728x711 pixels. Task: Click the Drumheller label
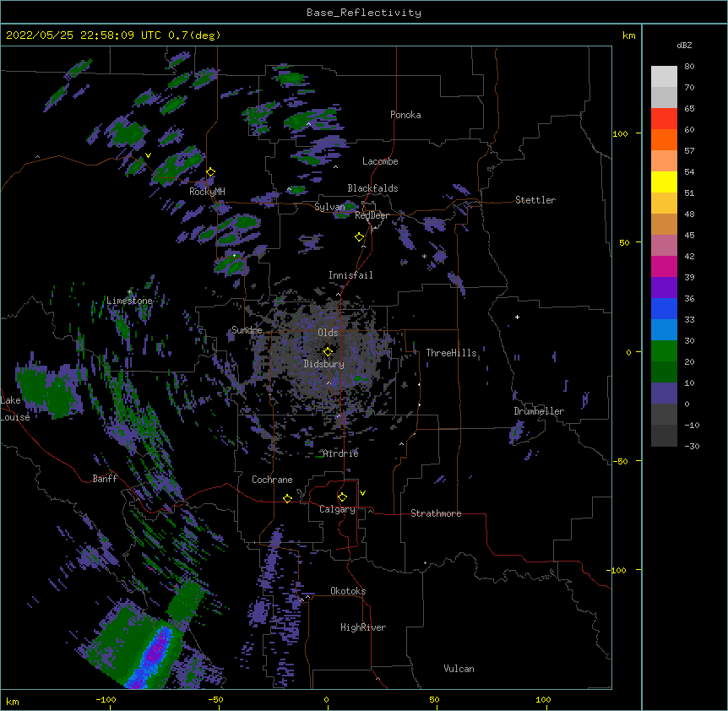(x=539, y=411)
